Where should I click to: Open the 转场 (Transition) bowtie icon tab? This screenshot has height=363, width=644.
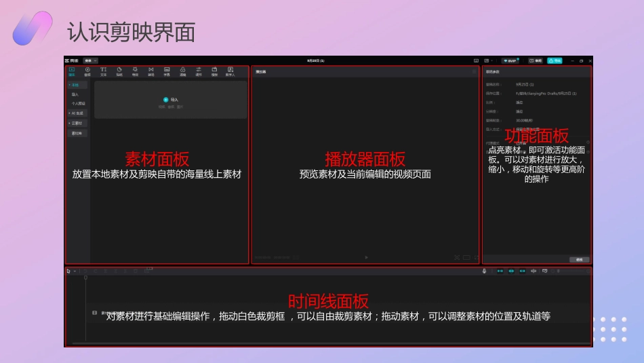click(x=150, y=71)
